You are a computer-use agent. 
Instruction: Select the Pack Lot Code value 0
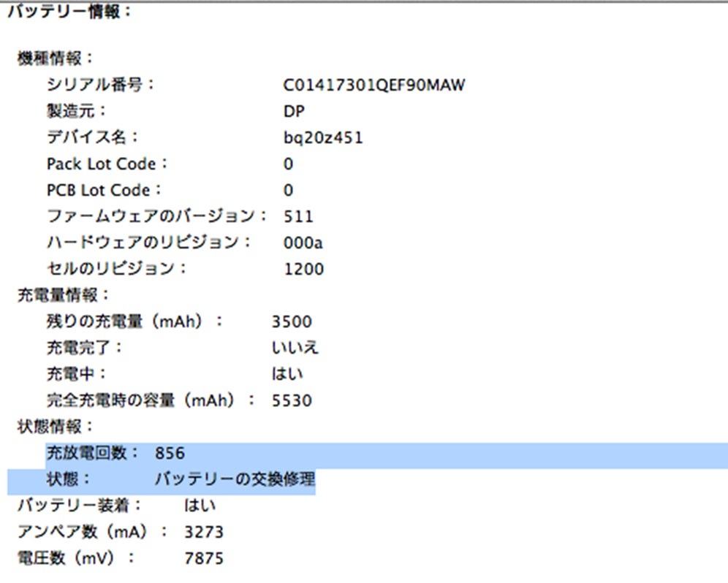[288, 164]
